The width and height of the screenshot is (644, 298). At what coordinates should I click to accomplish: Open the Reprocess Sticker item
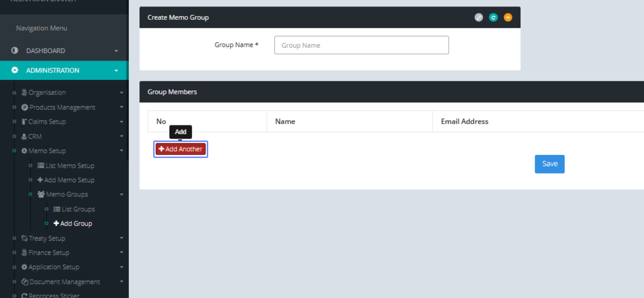coord(50,295)
